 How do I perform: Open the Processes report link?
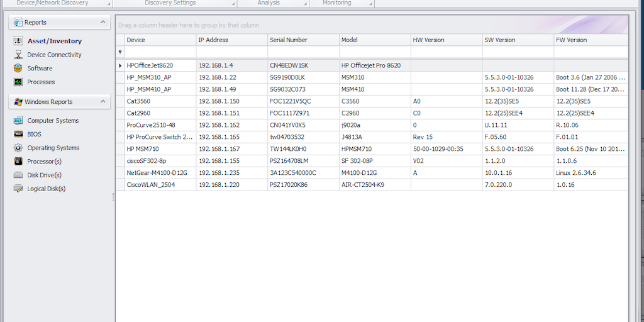point(41,82)
